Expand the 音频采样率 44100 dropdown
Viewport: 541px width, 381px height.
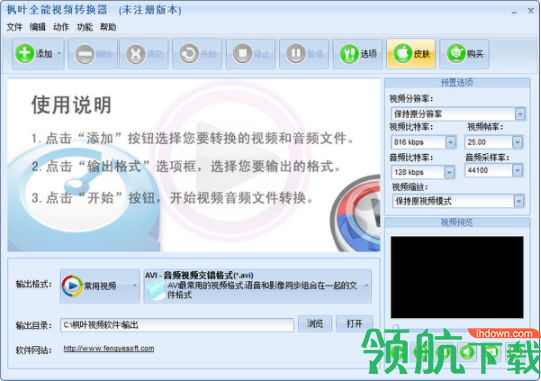[517, 170]
